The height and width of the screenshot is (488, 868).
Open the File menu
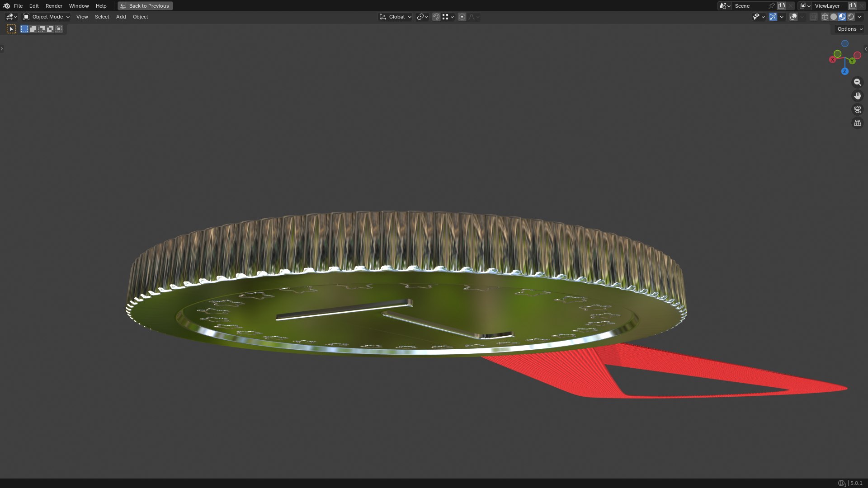tap(18, 6)
